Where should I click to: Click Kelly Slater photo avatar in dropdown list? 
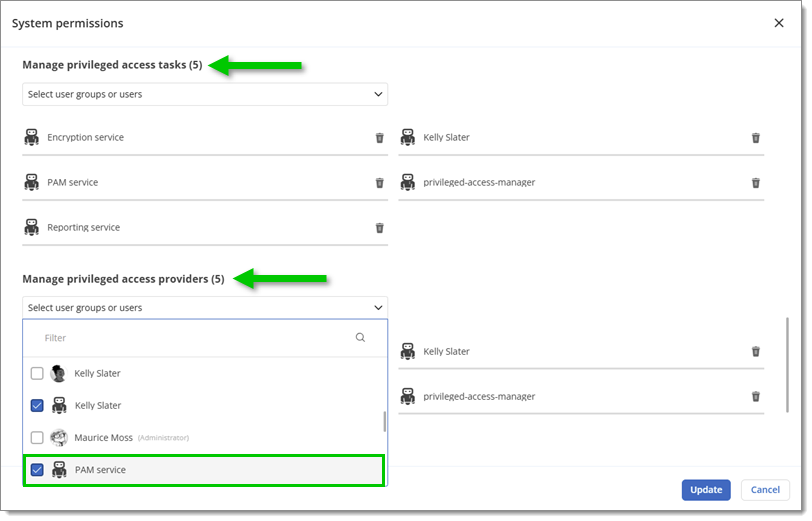pyautogui.click(x=59, y=373)
